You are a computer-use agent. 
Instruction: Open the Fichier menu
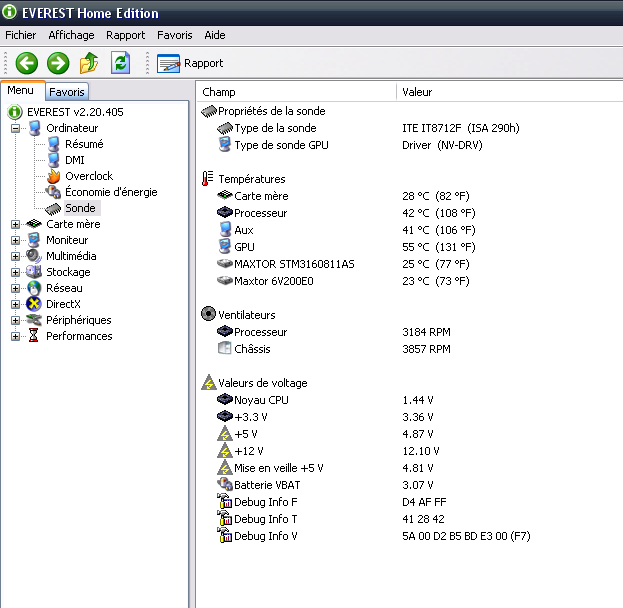(21, 35)
